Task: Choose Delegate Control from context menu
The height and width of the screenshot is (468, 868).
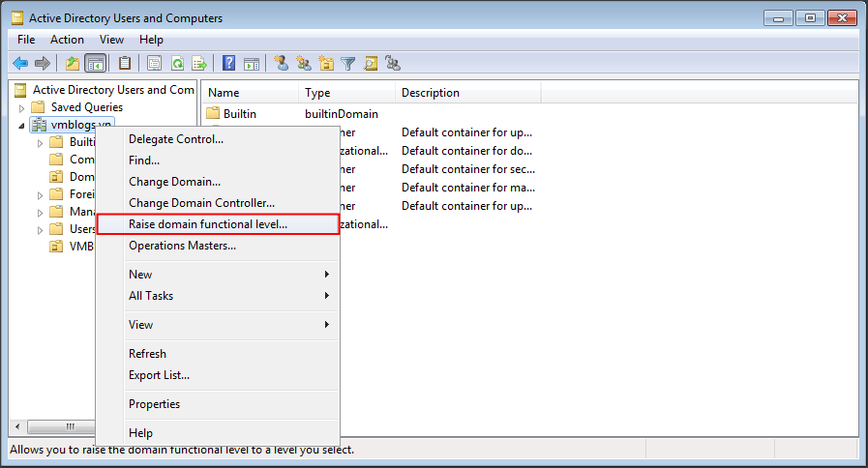Action: click(176, 139)
